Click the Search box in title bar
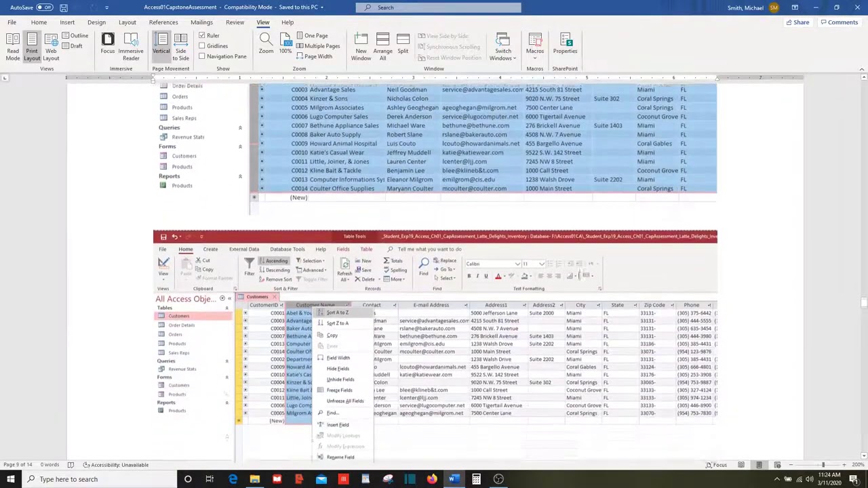This screenshot has height=488, width=868. point(439,7)
